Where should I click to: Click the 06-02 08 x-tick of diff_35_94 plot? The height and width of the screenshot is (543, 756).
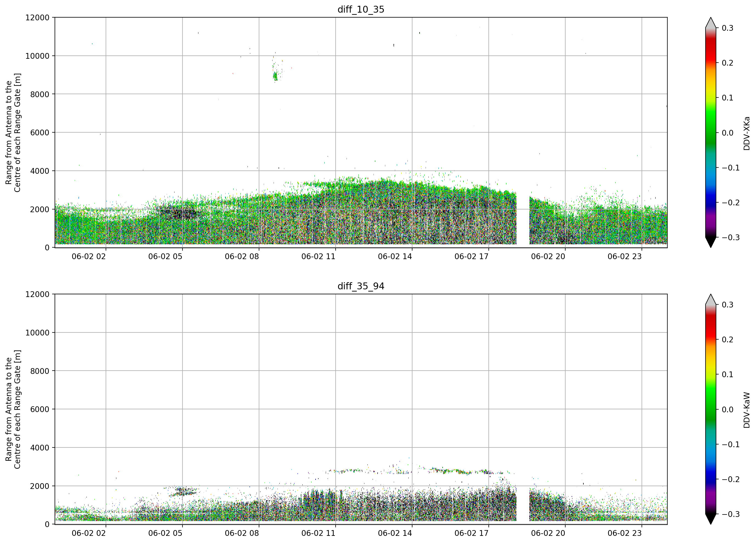(x=242, y=533)
